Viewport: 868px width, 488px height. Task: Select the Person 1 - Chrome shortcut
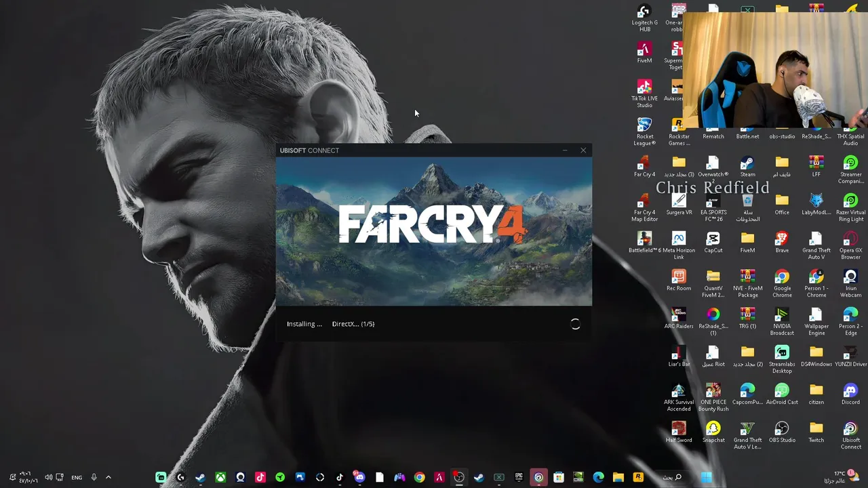click(816, 284)
